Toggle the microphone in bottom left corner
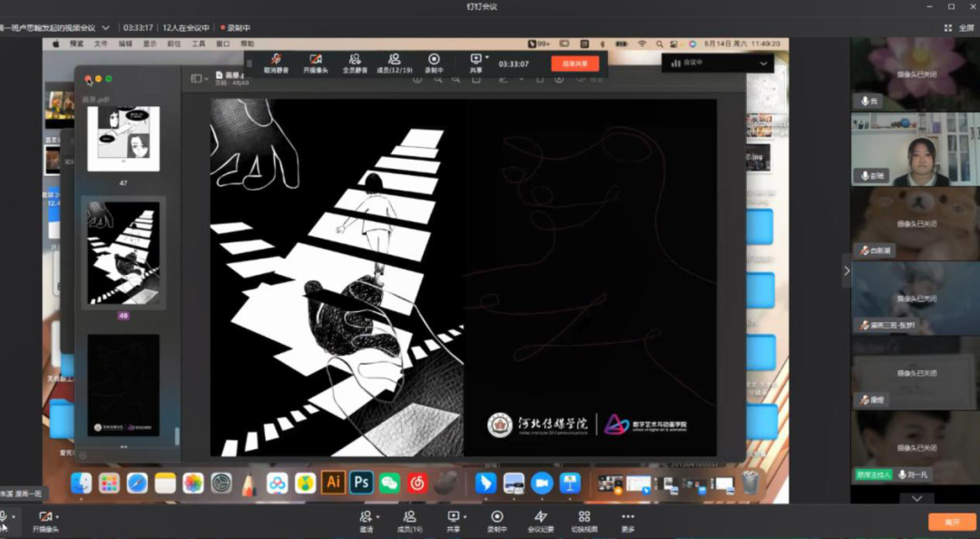This screenshot has width=980, height=539. (x=3, y=516)
